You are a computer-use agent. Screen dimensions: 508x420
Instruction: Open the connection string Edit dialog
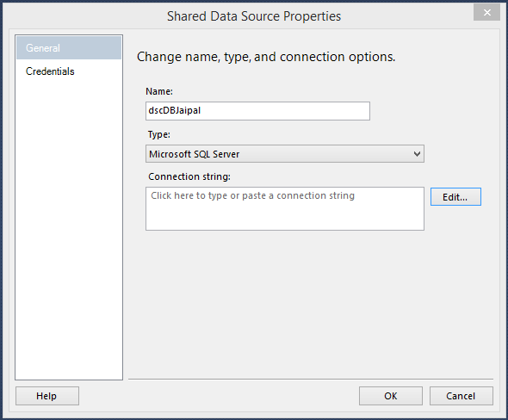pos(455,196)
